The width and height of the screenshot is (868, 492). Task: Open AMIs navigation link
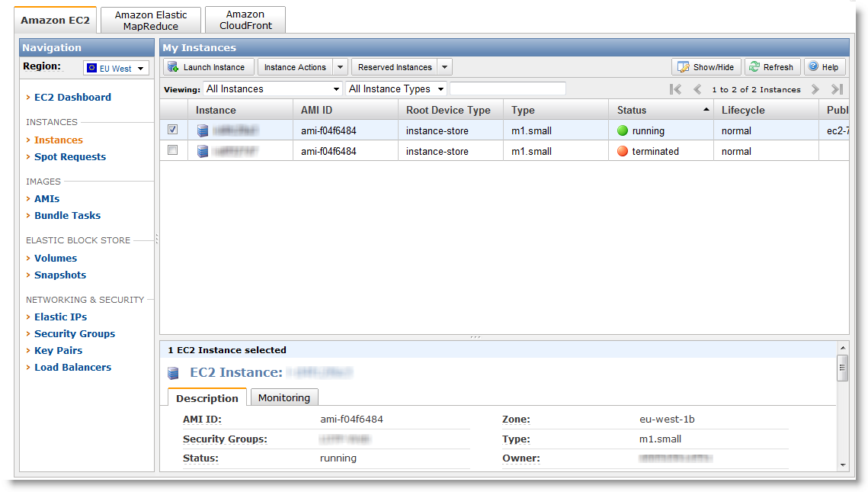click(x=47, y=198)
